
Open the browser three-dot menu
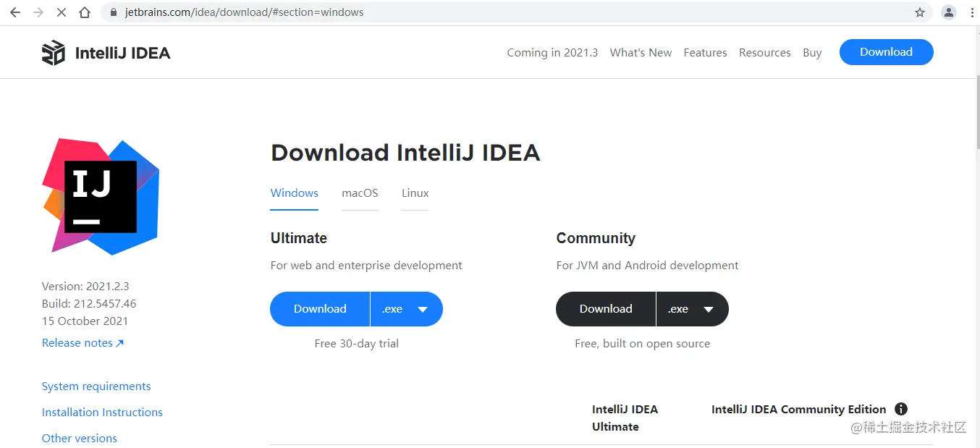point(971,12)
